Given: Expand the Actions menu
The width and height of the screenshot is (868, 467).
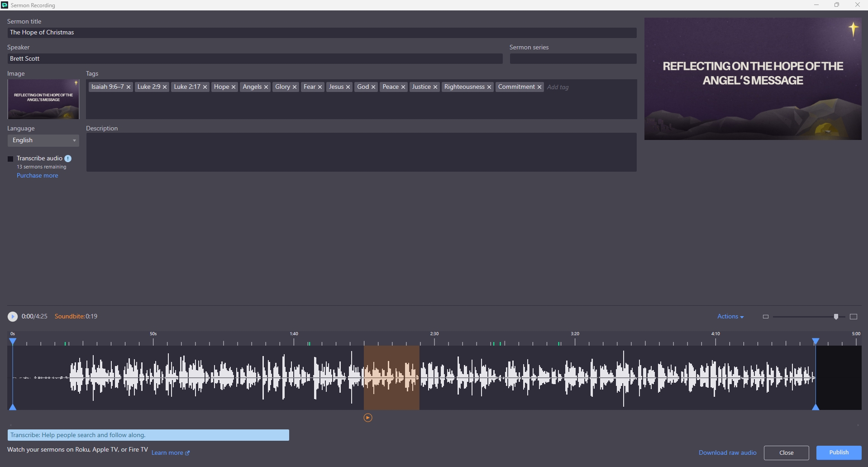Looking at the screenshot, I should pyautogui.click(x=730, y=317).
